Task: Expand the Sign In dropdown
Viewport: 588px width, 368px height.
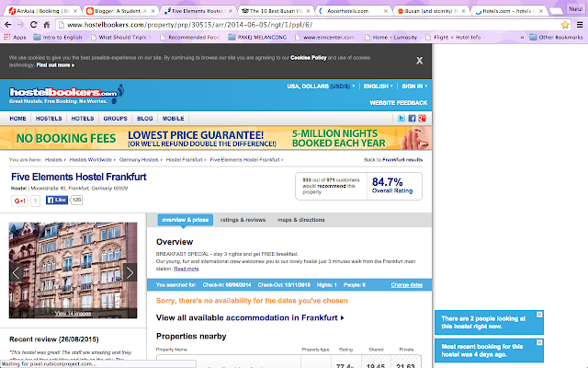Action: coord(414,86)
